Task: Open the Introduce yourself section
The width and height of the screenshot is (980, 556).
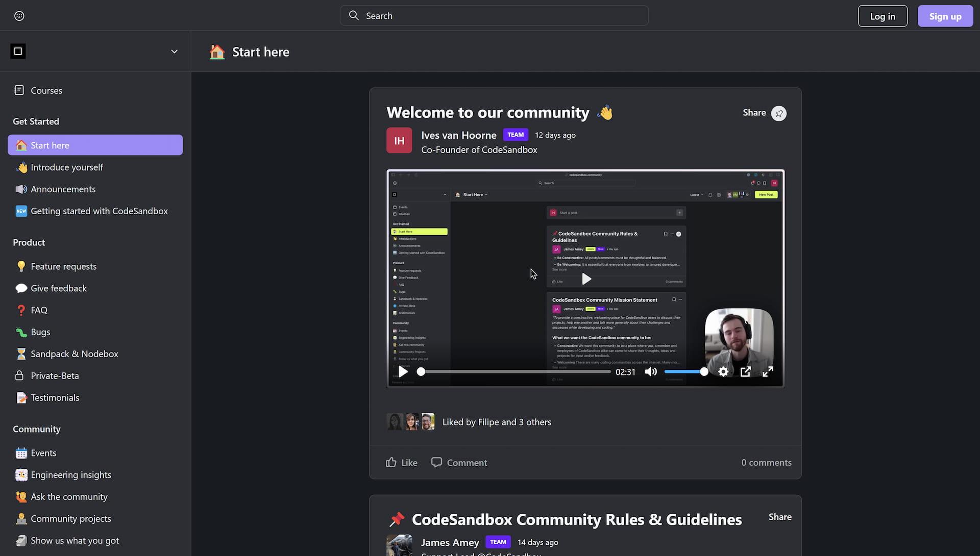Action: [67, 167]
